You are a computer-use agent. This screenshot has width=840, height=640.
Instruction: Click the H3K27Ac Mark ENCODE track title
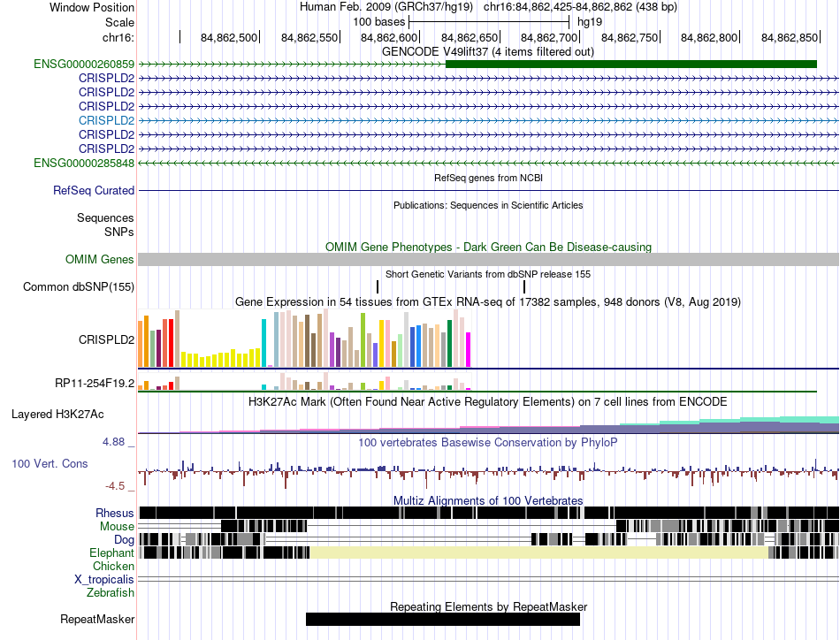tap(488, 401)
